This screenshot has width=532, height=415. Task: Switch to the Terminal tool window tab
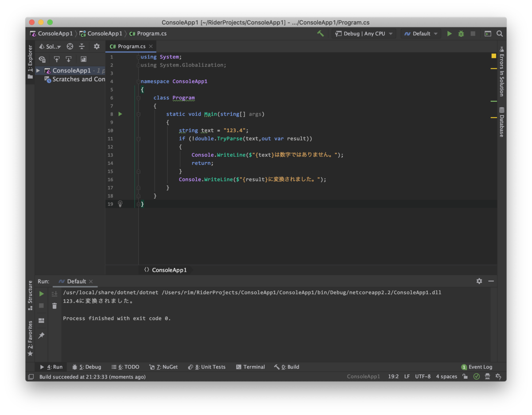pos(250,367)
